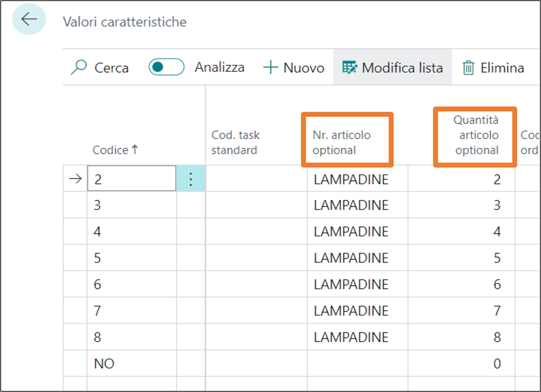The height and width of the screenshot is (392, 541).
Task: Open the Nr. articolo optional column header
Action: [x=341, y=142]
